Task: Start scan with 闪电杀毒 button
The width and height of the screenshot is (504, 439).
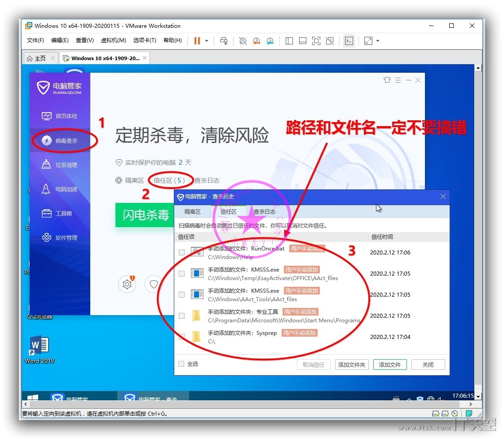Action: point(145,215)
